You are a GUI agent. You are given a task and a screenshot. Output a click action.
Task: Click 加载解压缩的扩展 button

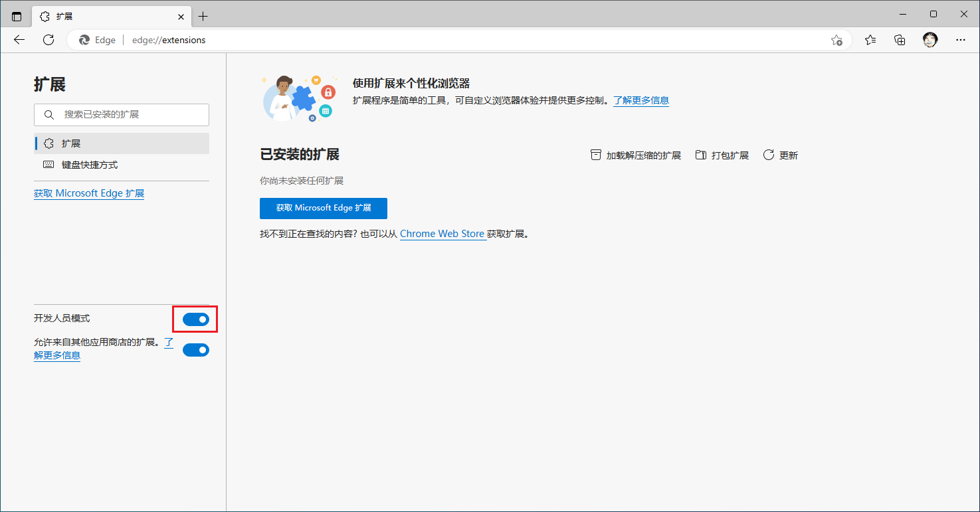click(636, 155)
